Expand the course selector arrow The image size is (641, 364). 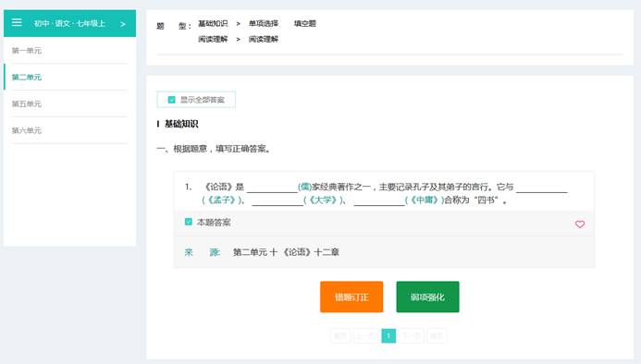click(x=123, y=24)
